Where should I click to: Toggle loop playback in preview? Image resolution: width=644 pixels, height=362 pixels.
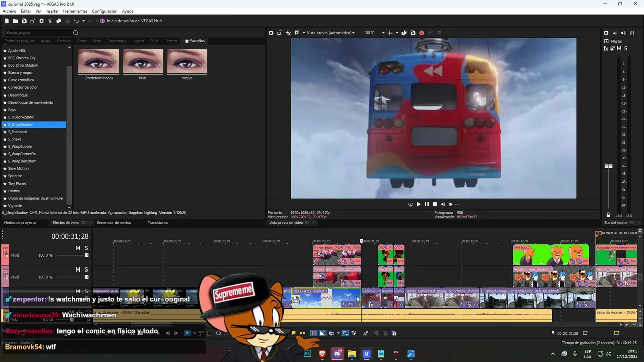(x=410, y=204)
